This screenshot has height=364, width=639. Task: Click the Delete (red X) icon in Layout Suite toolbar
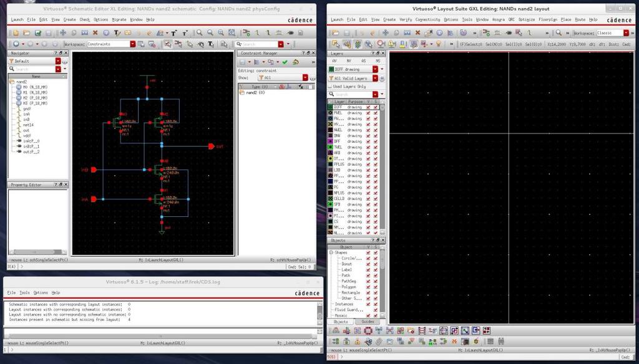pyautogui.click(x=417, y=32)
